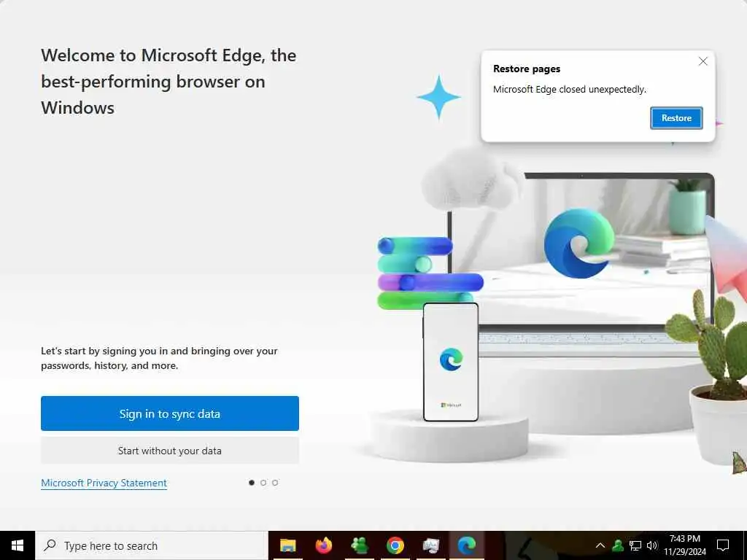Viewport: 747px width, 560px height.
Task: Open the system monitor app in taskbar
Action: [x=430, y=545]
